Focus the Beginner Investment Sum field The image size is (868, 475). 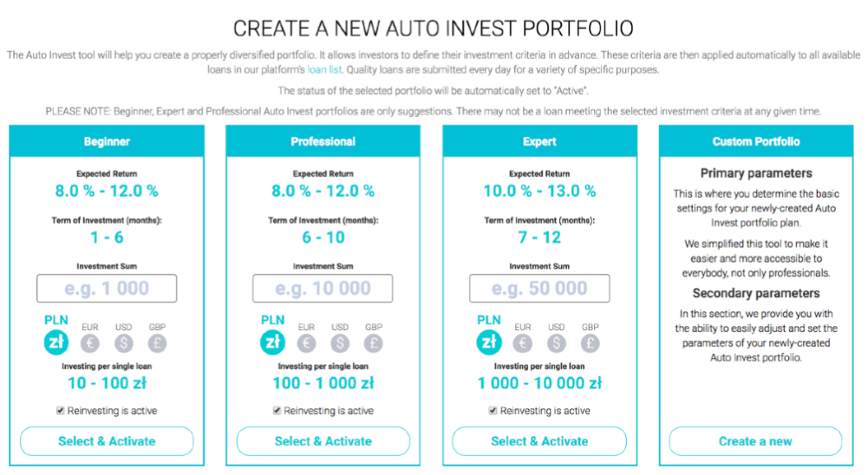(107, 289)
